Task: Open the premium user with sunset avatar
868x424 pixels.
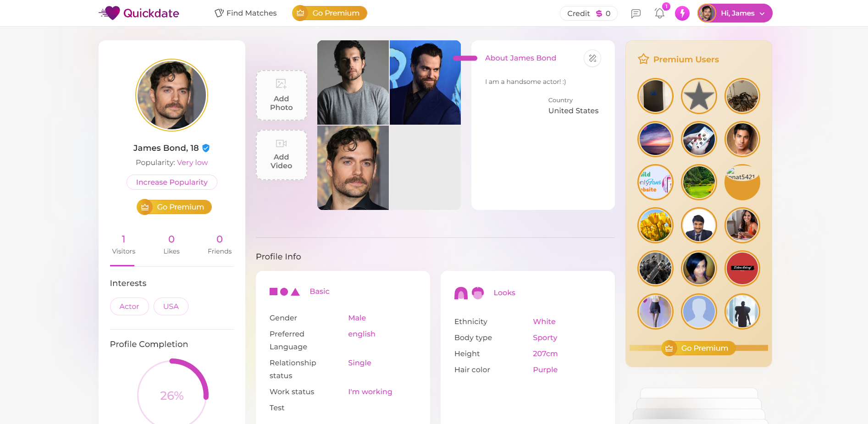Action: pos(656,139)
